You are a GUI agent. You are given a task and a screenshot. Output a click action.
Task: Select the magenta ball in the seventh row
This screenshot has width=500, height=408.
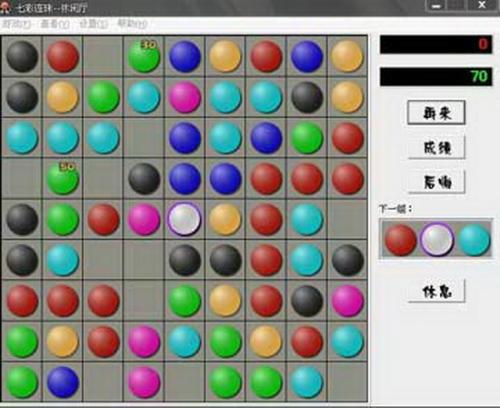[347, 301]
